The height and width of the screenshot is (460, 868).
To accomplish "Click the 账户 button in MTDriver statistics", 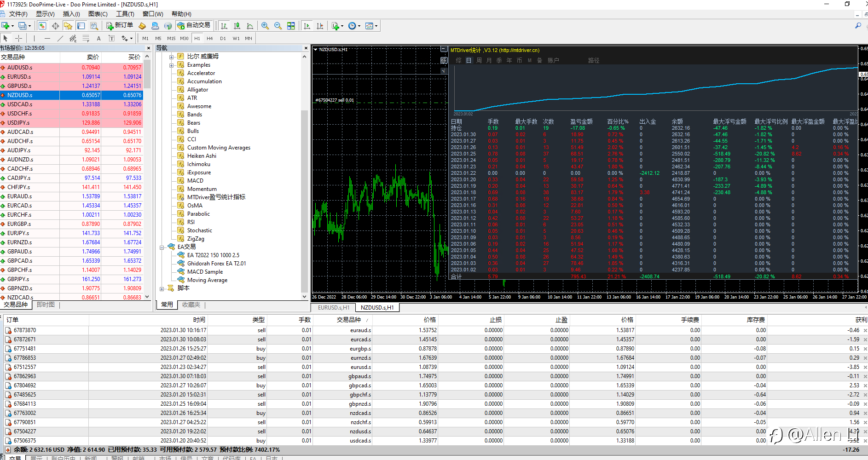I will 553,60.
